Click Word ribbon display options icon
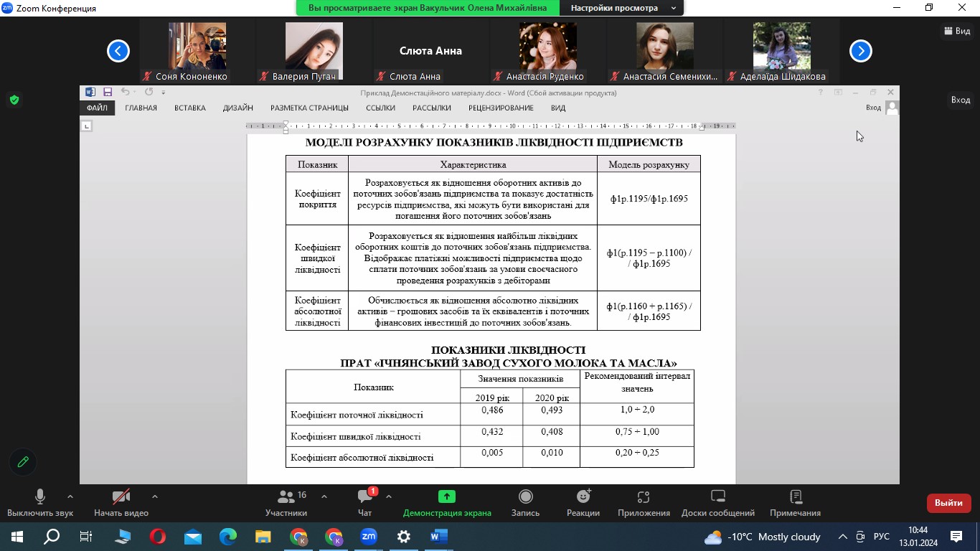This screenshot has width=980, height=551. [838, 93]
